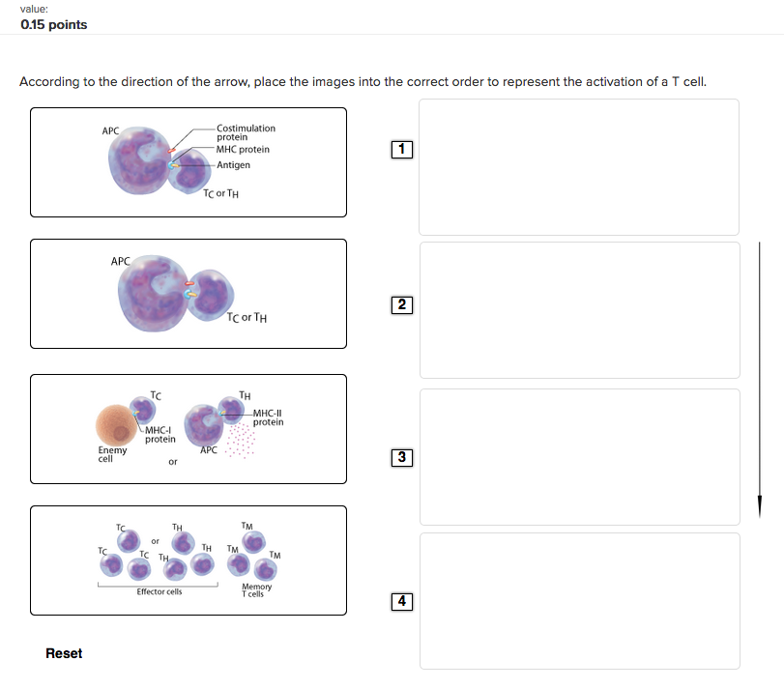Click the number 3 position marker
The image size is (784, 689).
[x=403, y=457]
